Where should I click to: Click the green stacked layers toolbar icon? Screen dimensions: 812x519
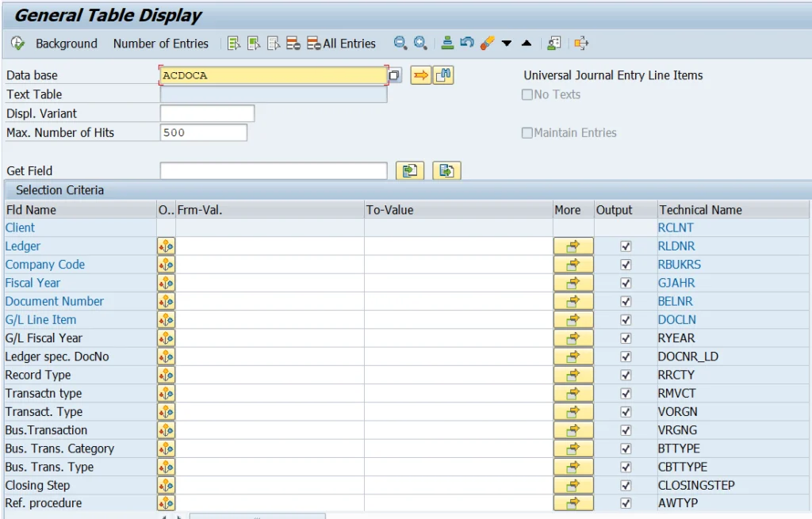coord(447,43)
